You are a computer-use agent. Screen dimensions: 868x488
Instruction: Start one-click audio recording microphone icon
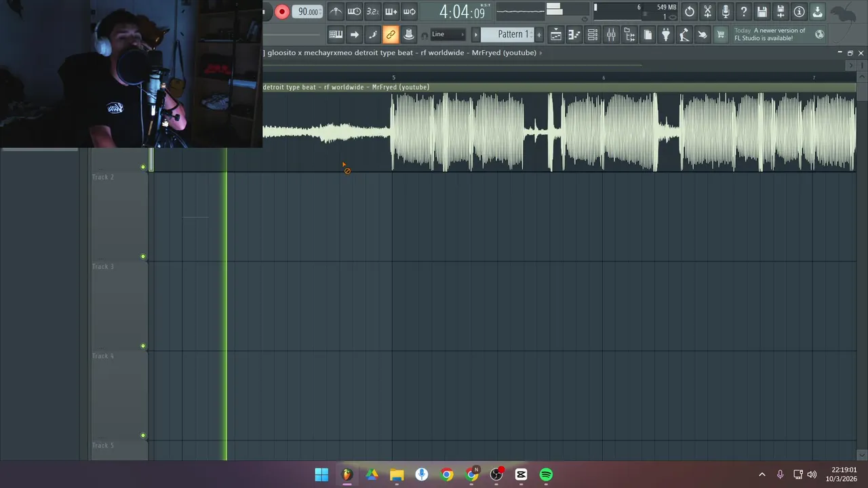(726, 12)
